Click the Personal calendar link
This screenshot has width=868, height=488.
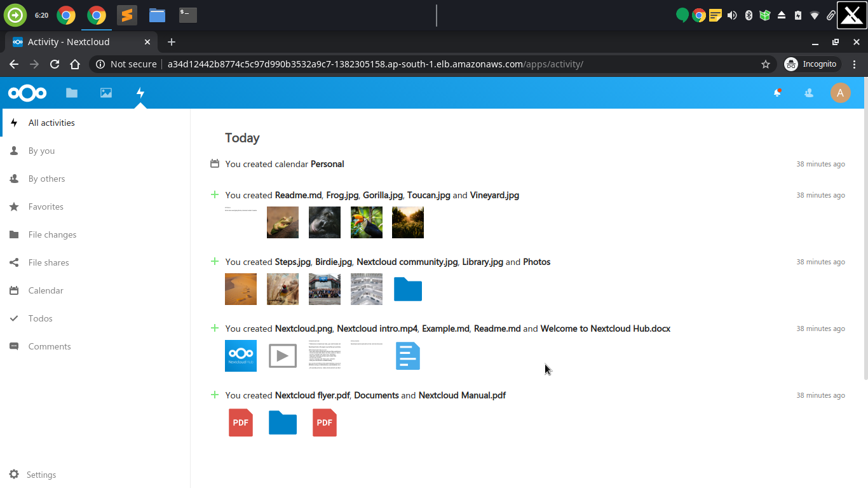[327, 164]
